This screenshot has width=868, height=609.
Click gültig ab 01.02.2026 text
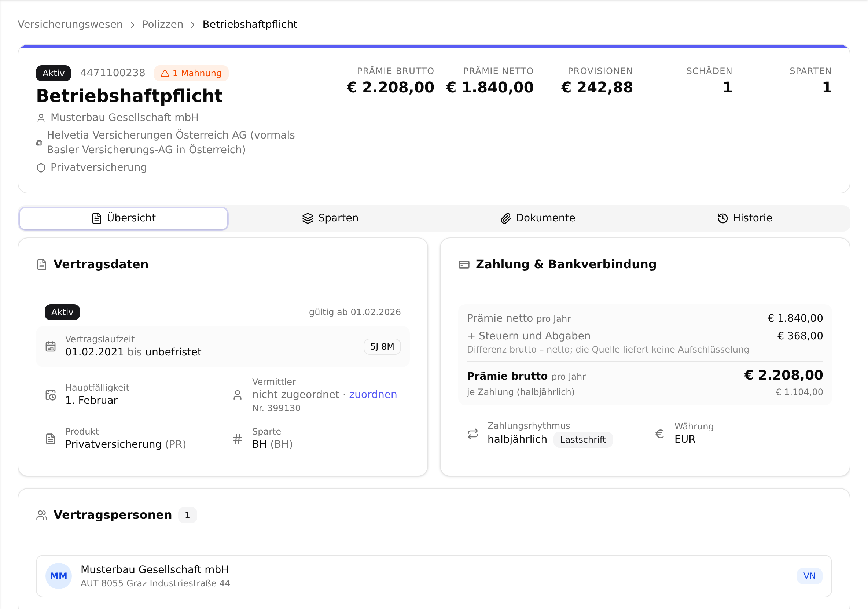point(354,312)
